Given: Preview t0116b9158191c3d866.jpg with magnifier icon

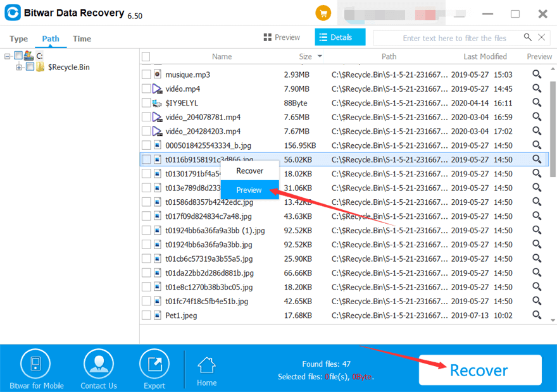Looking at the screenshot, I should (536, 159).
